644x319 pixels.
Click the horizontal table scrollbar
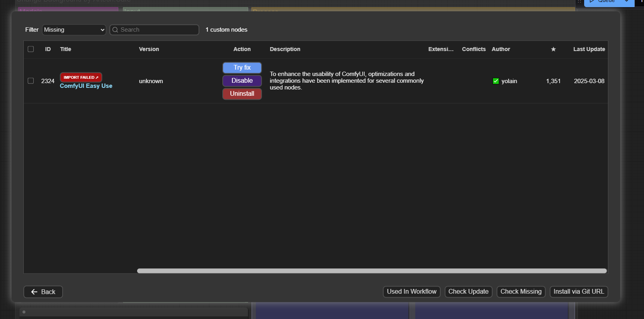click(x=371, y=271)
